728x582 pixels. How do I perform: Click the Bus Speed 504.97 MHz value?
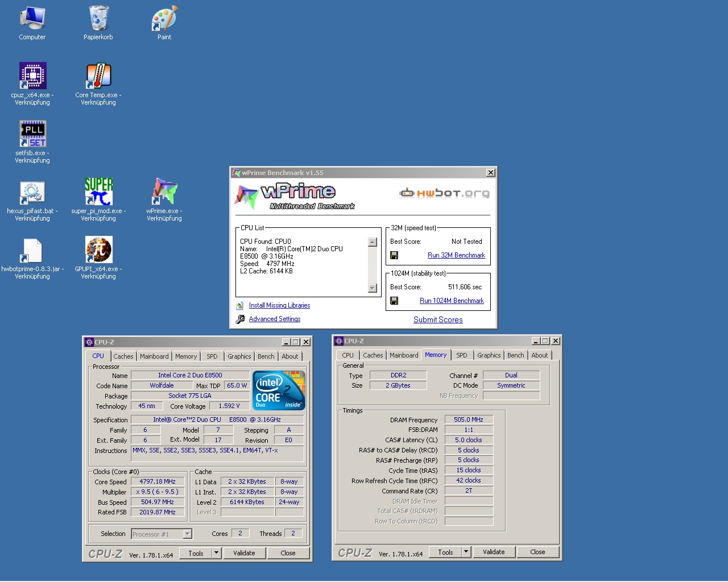click(x=158, y=502)
